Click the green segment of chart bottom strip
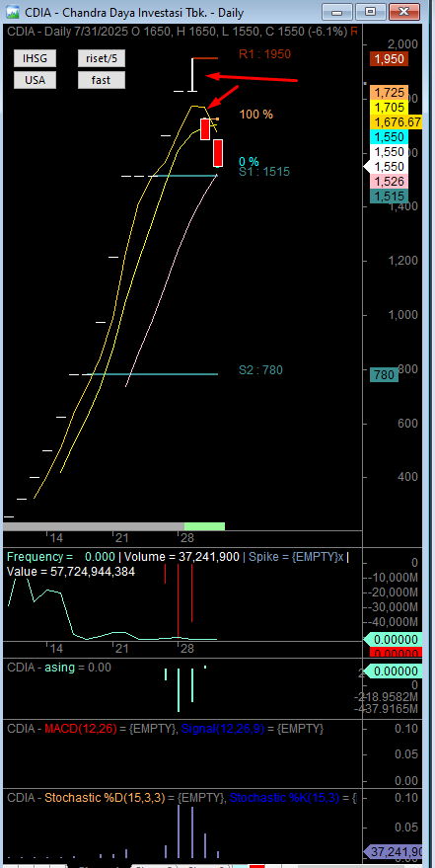 click(204, 526)
